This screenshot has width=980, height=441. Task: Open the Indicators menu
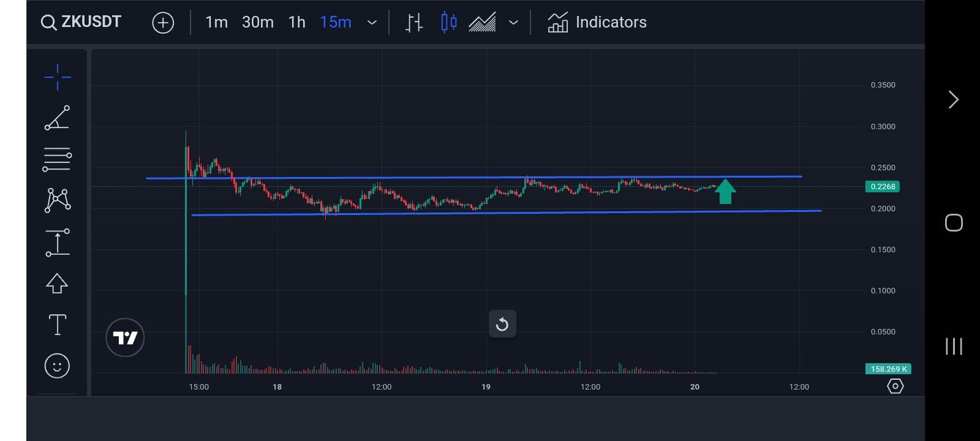(x=597, y=23)
